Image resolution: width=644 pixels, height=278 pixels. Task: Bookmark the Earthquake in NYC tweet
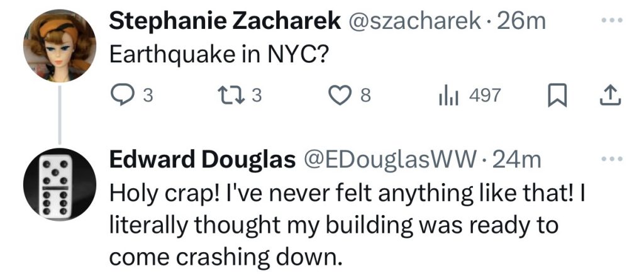[556, 96]
